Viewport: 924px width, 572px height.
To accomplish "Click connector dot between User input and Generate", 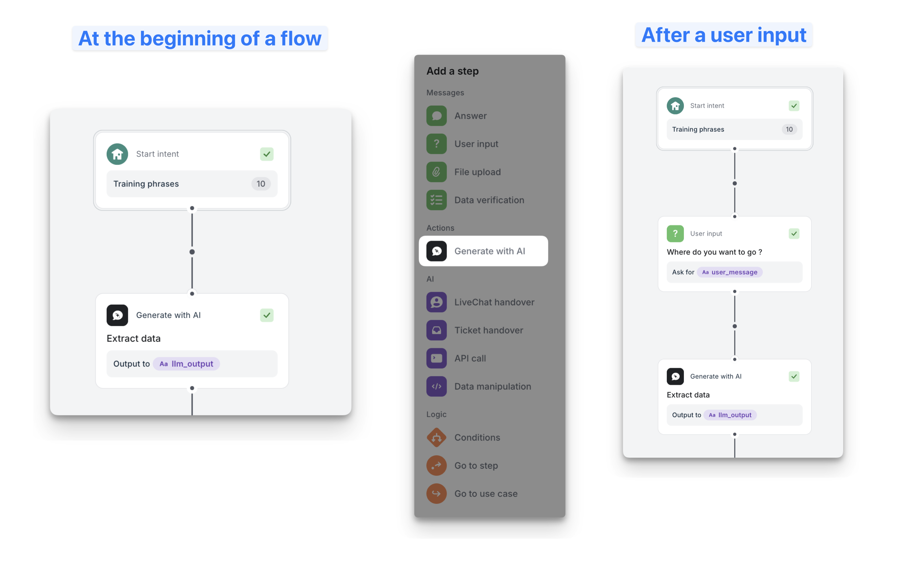I will pos(734,326).
